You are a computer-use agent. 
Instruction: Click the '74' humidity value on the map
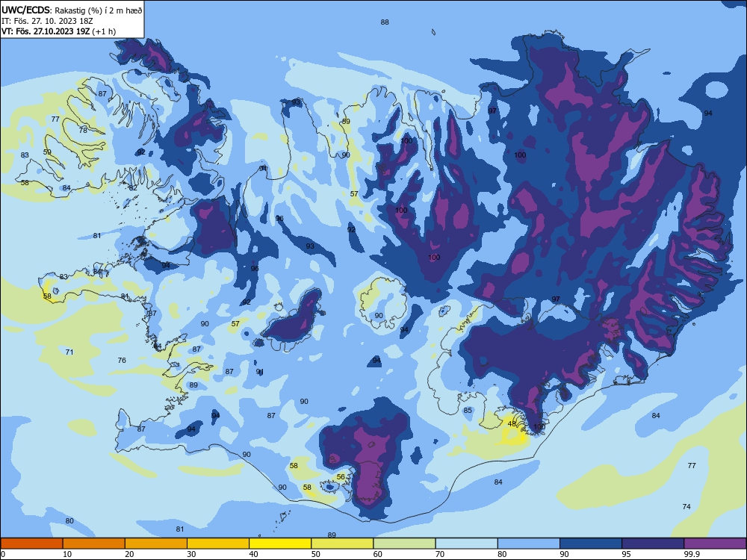(686, 507)
